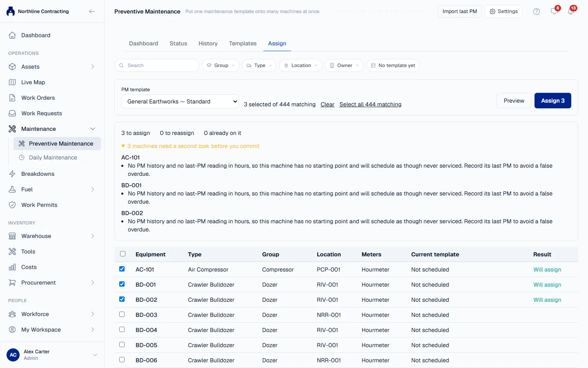Open the Daily Maintenance sidebar item
588x368 pixels.
pos(57,157)
